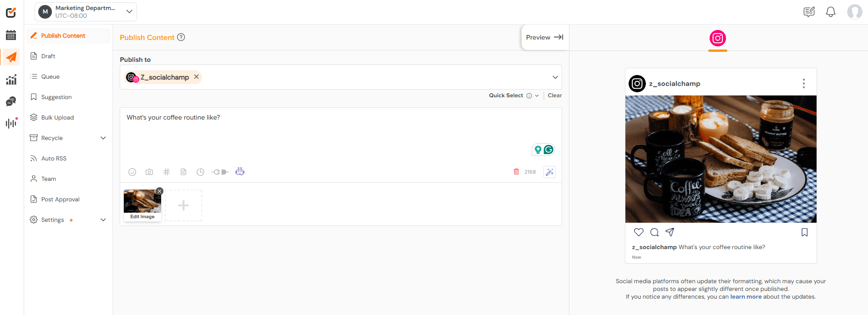This screenshot has height=315, width=868.
Task: Open analytics chart icon in left rail
Action: pos(11,80)
